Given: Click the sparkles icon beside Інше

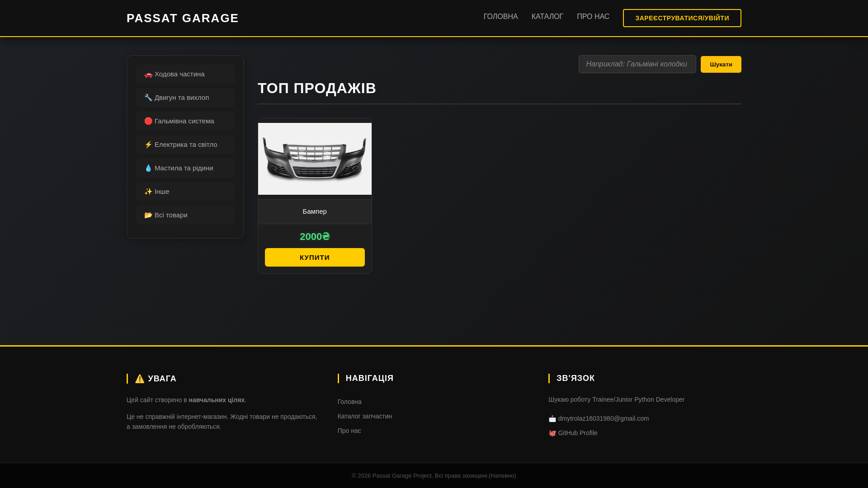Looking at the screenshot, I should pos(148,192).
